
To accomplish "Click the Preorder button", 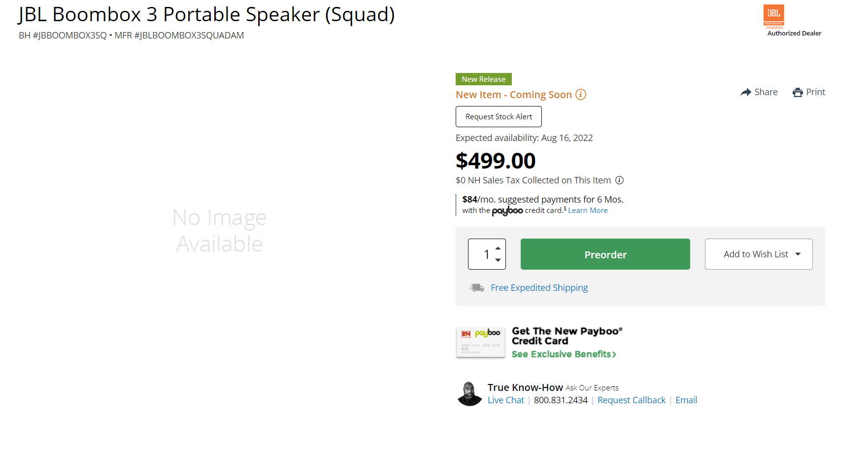I will coord(605,254).
